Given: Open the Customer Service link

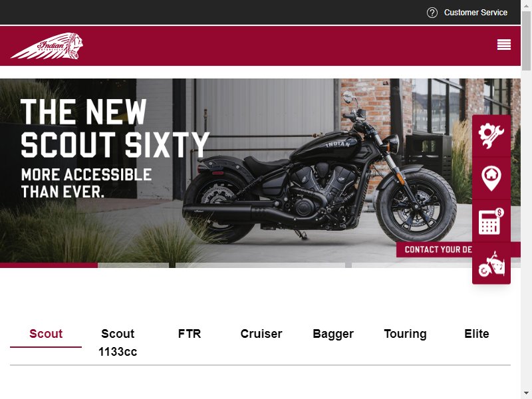Looking at the screenshot, I should click(x=475, y=13).
